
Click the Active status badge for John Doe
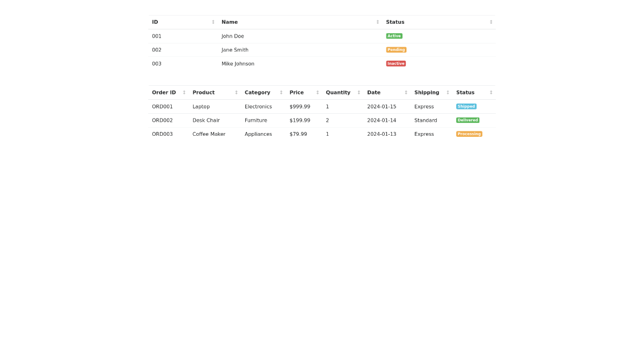tap(394, 35)
